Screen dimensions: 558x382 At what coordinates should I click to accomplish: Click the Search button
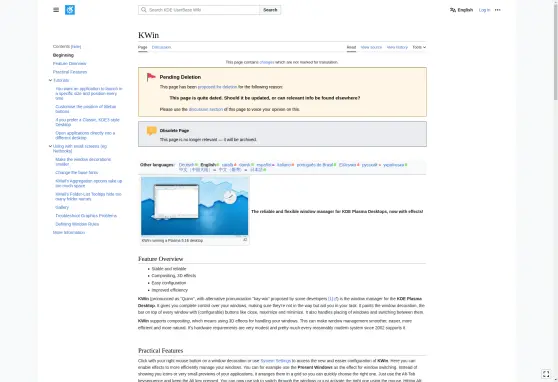coord(270,10)
